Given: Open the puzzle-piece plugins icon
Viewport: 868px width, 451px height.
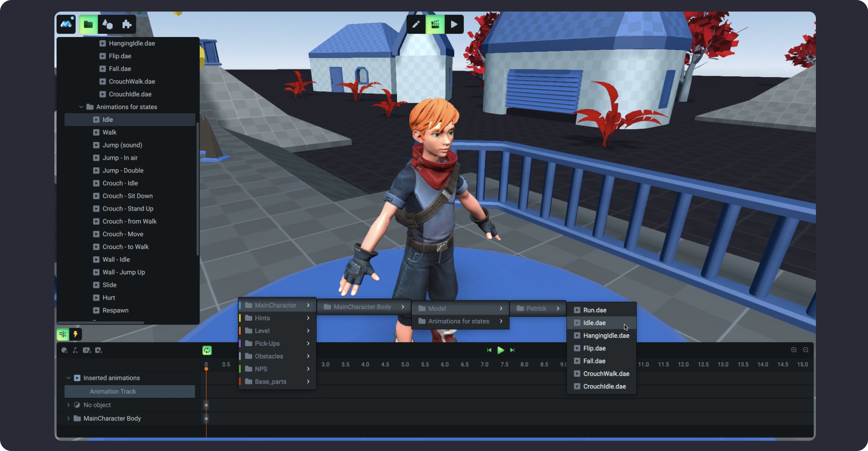Looking at the screenshot, I should (x=127, y=25).
